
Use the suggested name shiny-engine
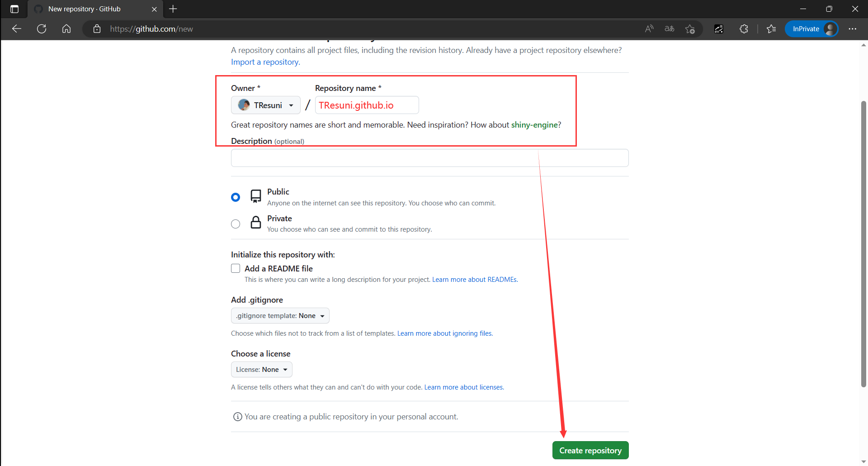click(x=534, y=125)
